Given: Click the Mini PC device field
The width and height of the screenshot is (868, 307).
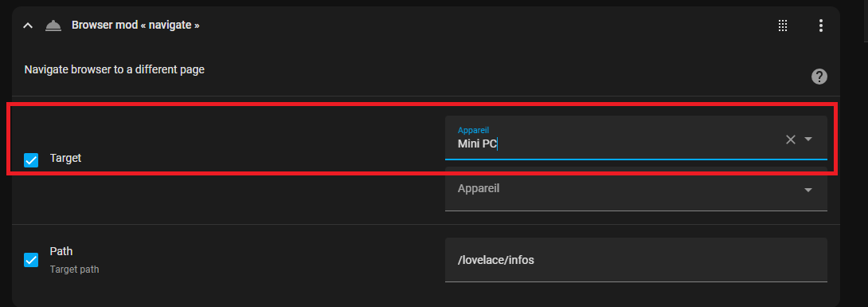Looking at the screenshot, I should (636, 137).
